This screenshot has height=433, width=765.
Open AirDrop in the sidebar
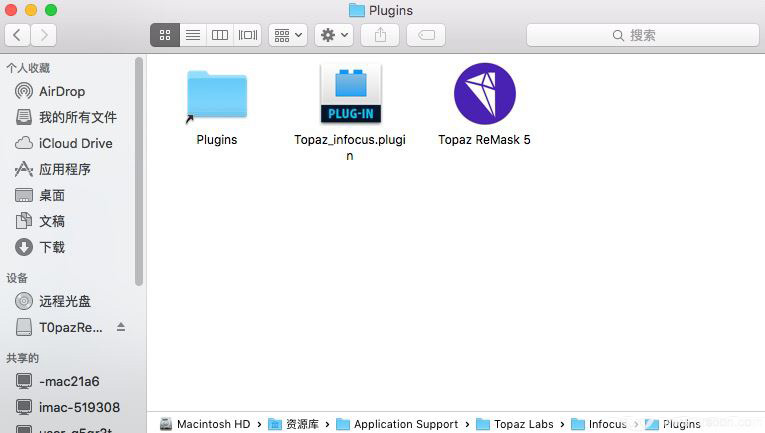tap(61, 91)
